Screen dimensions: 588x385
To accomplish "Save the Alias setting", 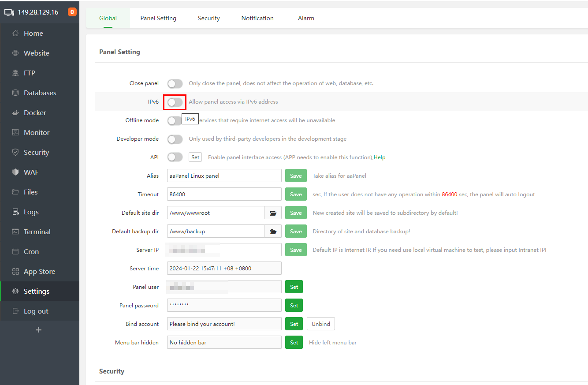I will (296, 176).
